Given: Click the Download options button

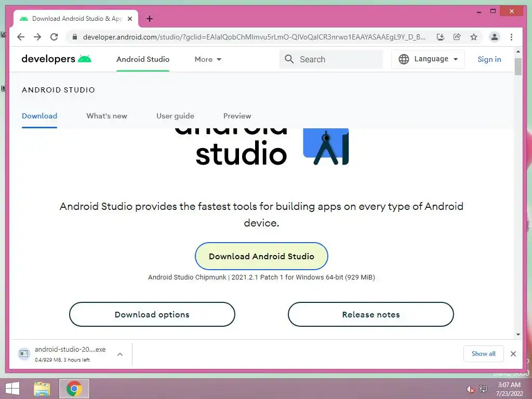Looking at the screenshot, I should [x=152, y=314].
